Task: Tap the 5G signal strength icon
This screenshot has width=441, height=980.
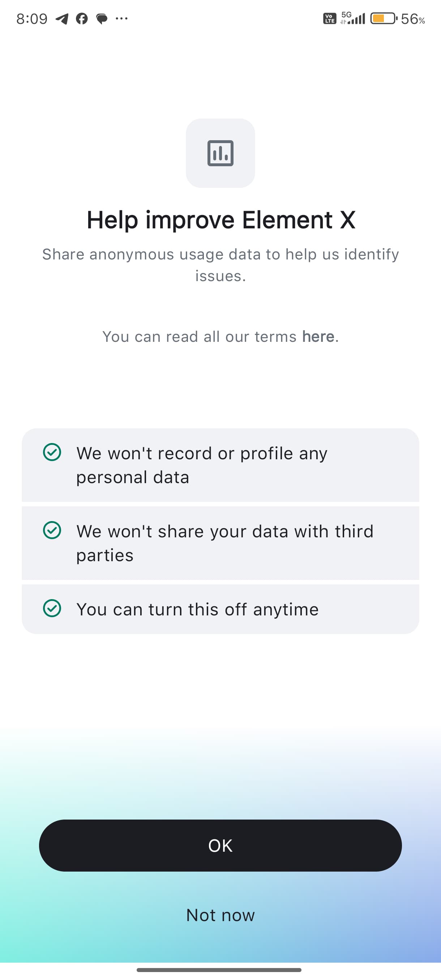Action: pyautogui.click(x=353, y=18)
